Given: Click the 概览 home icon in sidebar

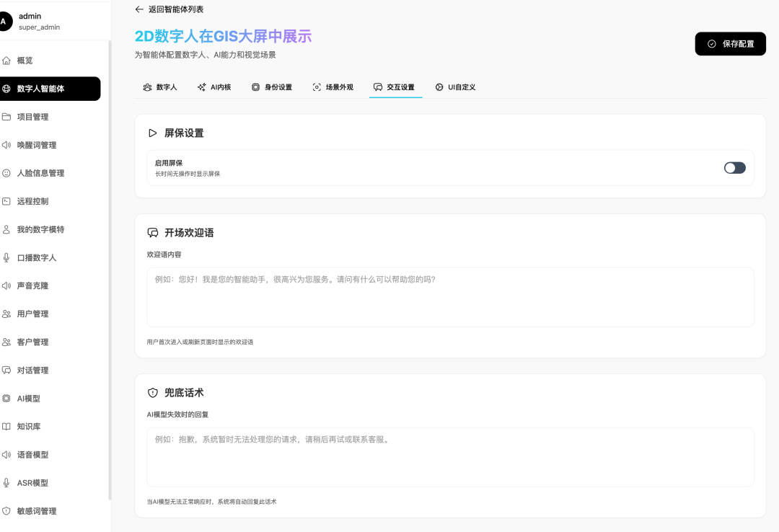Looking at the screenshot, I should [x=6, y=61].
